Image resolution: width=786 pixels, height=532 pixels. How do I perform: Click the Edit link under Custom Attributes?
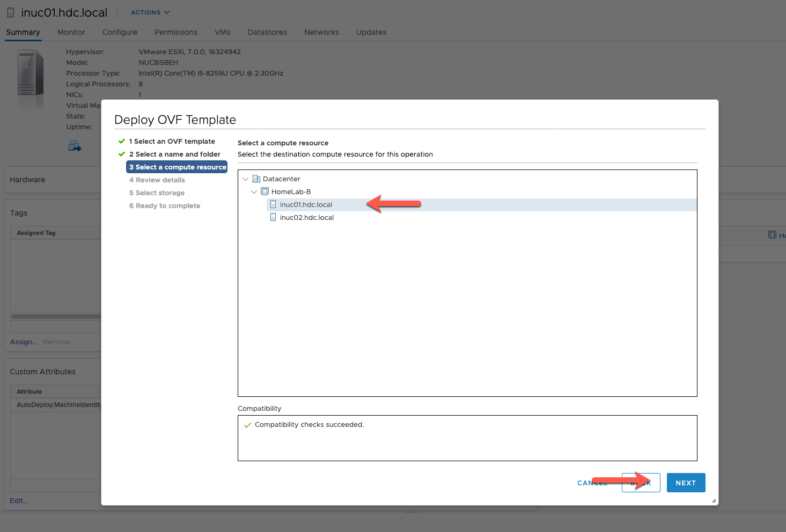click(18, 500)
